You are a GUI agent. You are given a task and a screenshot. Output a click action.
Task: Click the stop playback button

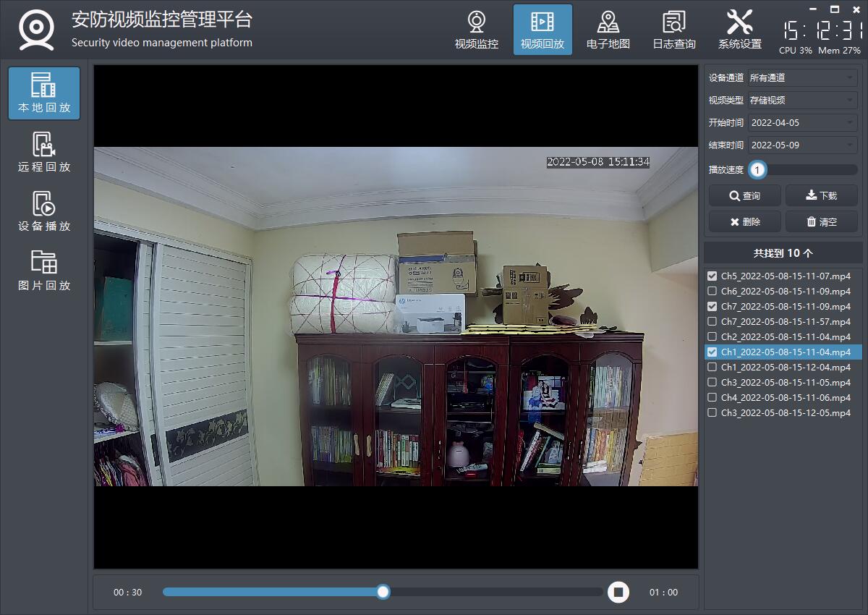(x=618, y=592)
